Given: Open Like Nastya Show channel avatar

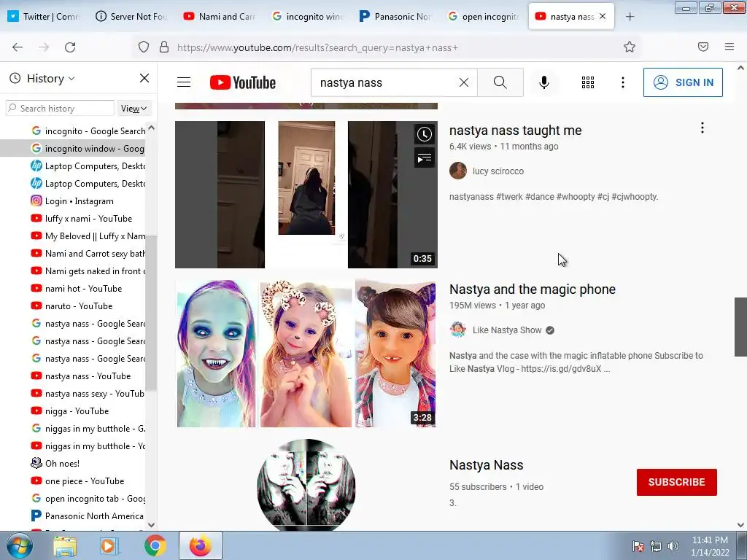Looking at the screenshot, I should [x=458, y=330].
